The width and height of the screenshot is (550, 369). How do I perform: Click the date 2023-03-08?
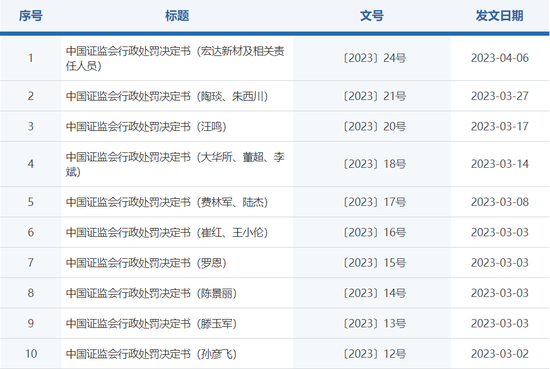pyautogui.click(x=500, y=202)
